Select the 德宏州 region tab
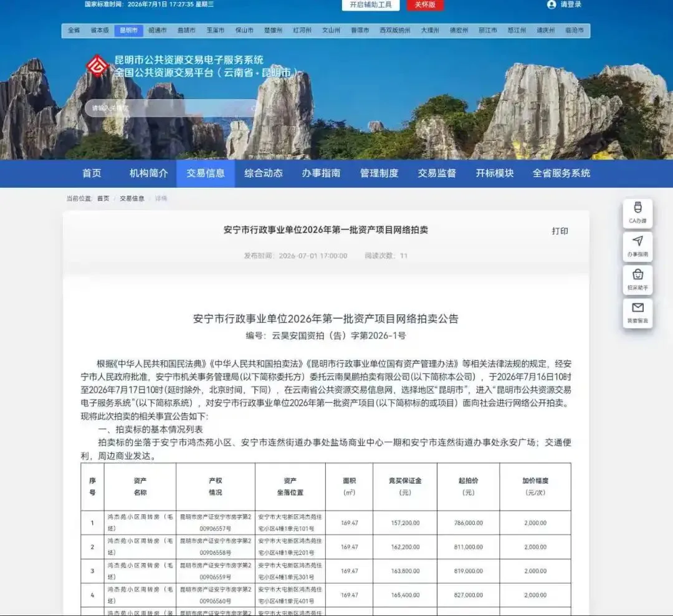Screen dimensions: 673x616 pos(459,31)
